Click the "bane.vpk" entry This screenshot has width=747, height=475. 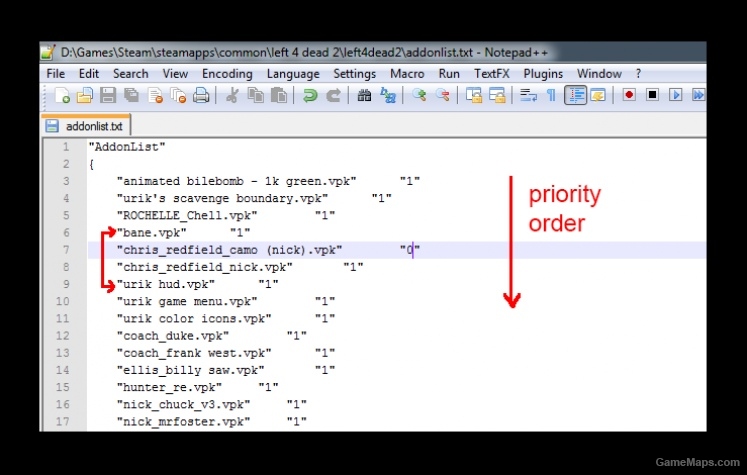point(152,232)
